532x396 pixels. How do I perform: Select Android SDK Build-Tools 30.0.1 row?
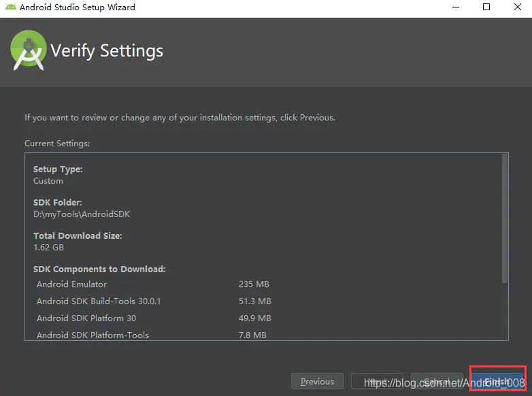pos(154,301)
